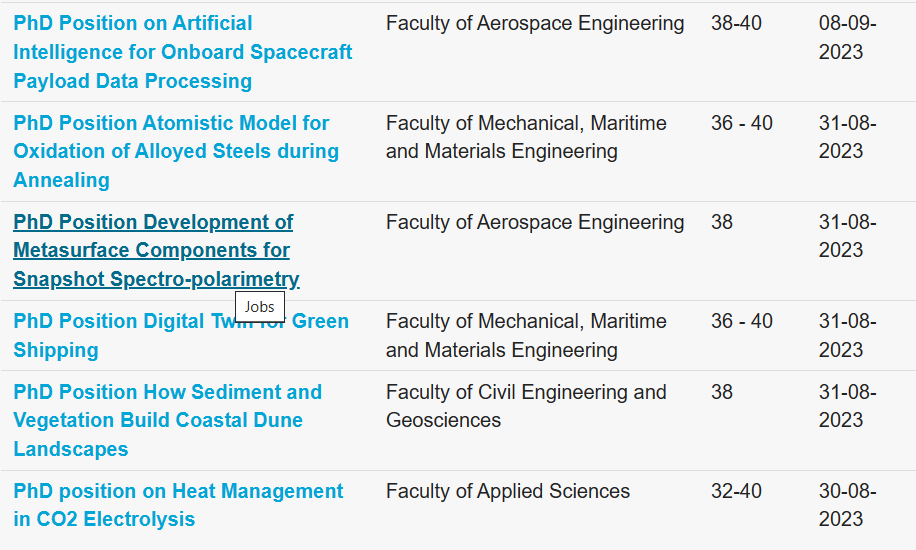Click the 30-08-2023 closing date
The height and width of the screenshot is (550, 916).
847,505
